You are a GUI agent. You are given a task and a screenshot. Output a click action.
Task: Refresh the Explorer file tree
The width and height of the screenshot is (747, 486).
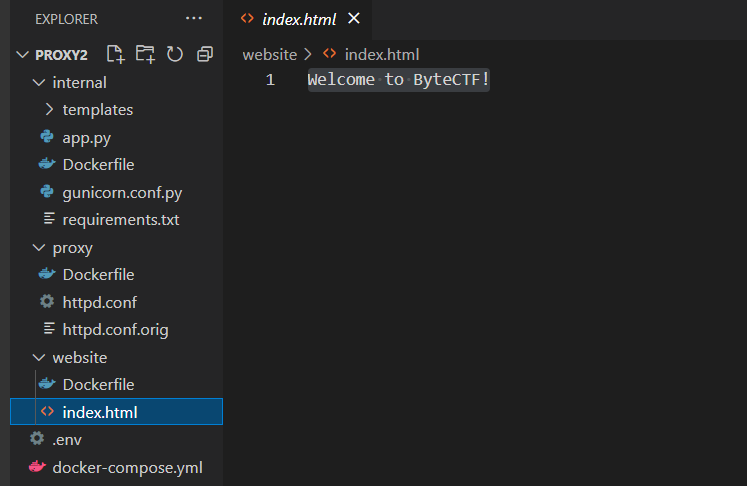pos(175,54)
